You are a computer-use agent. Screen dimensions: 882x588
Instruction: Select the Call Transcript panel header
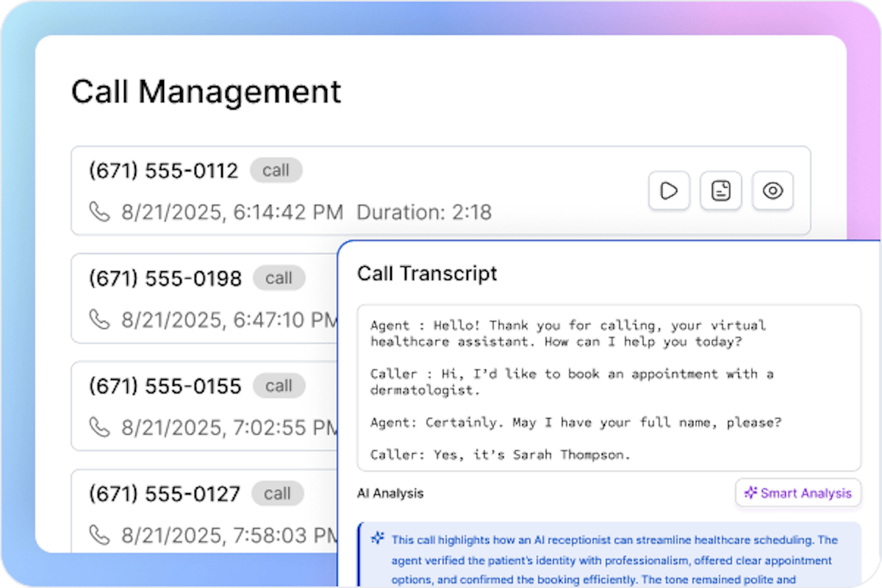(x=426, y=273)
